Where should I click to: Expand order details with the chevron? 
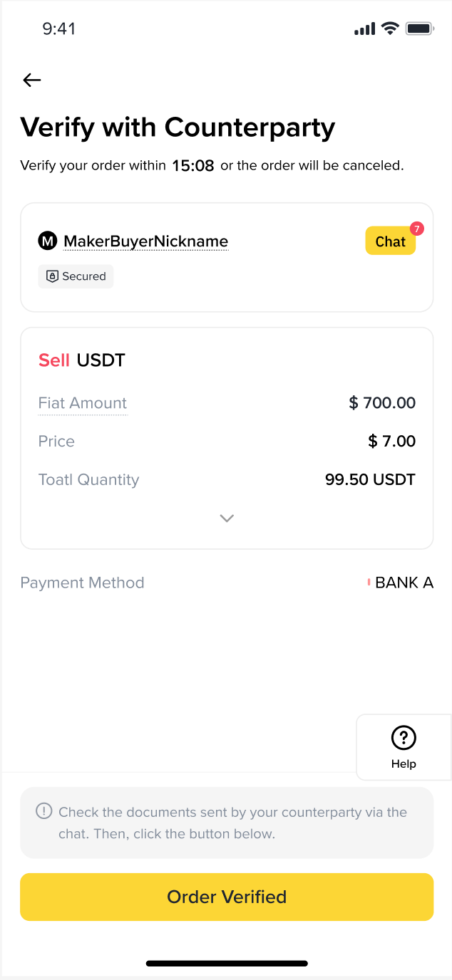click(x=227, y=518)
